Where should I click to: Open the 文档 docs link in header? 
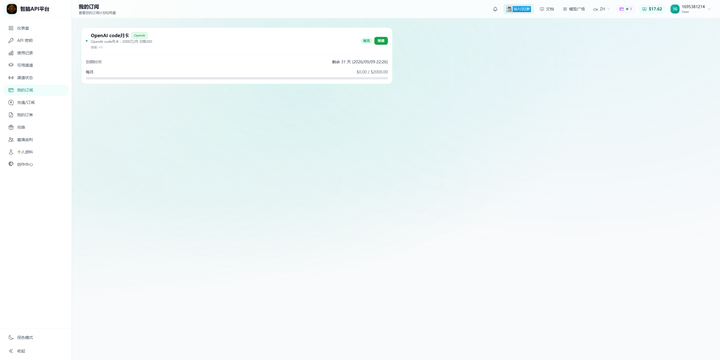(547, 9)
